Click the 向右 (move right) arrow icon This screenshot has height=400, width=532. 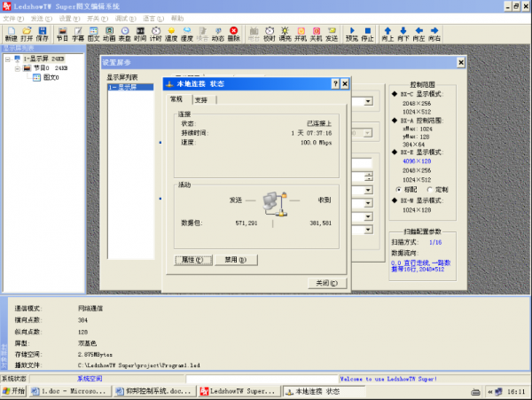(434, 35)
